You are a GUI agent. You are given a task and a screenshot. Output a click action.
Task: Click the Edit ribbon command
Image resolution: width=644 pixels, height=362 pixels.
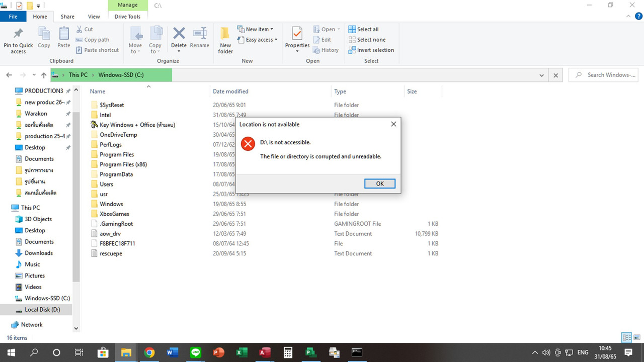(322, 40)
